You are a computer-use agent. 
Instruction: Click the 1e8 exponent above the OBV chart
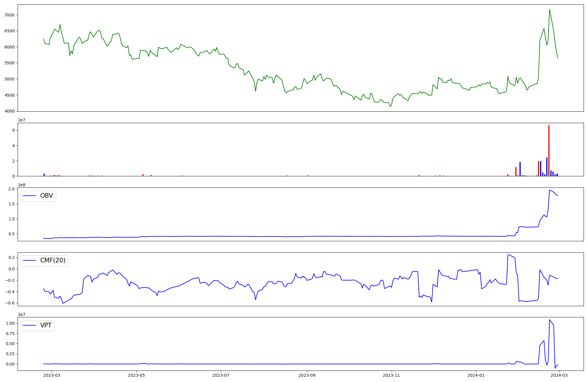[x=21, y=185]
